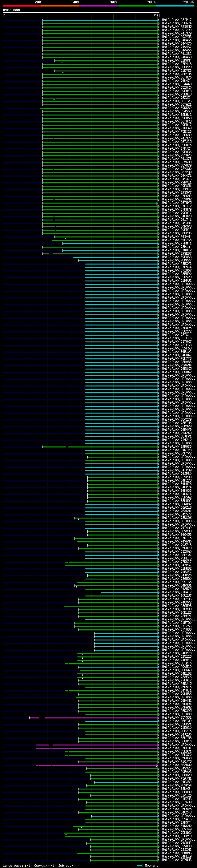
Task: Select the UniRef100_P27639 entry
Action: [177, 802]
